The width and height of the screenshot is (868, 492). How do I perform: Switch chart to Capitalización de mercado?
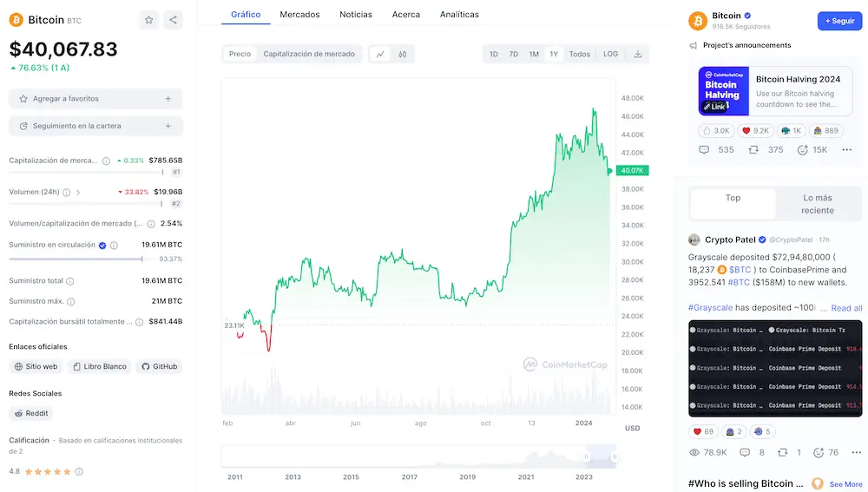(309, 54)
